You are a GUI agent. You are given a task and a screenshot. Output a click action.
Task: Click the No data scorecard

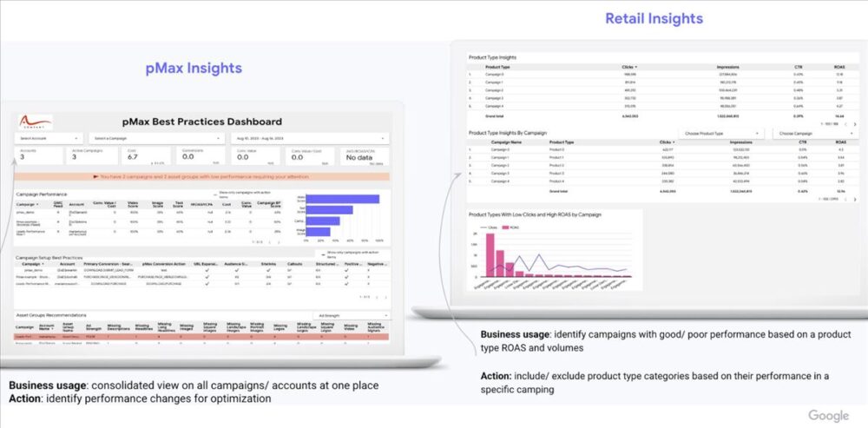point(365,156)
